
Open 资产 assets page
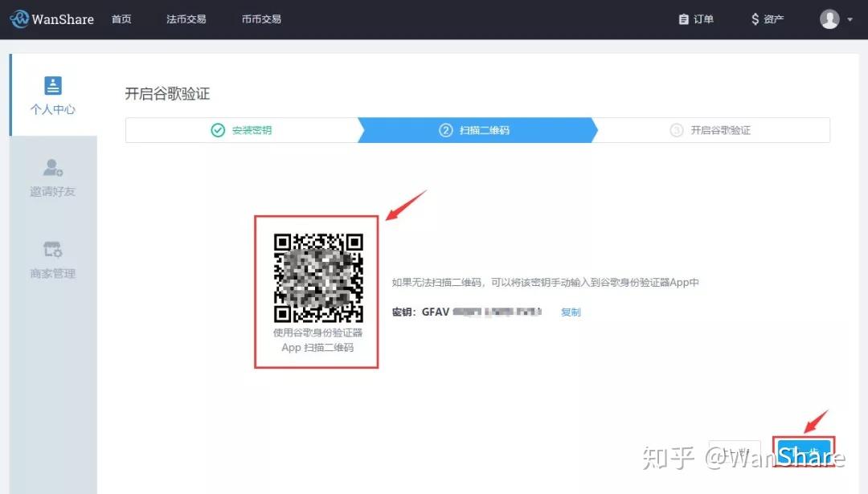(768, 19)
